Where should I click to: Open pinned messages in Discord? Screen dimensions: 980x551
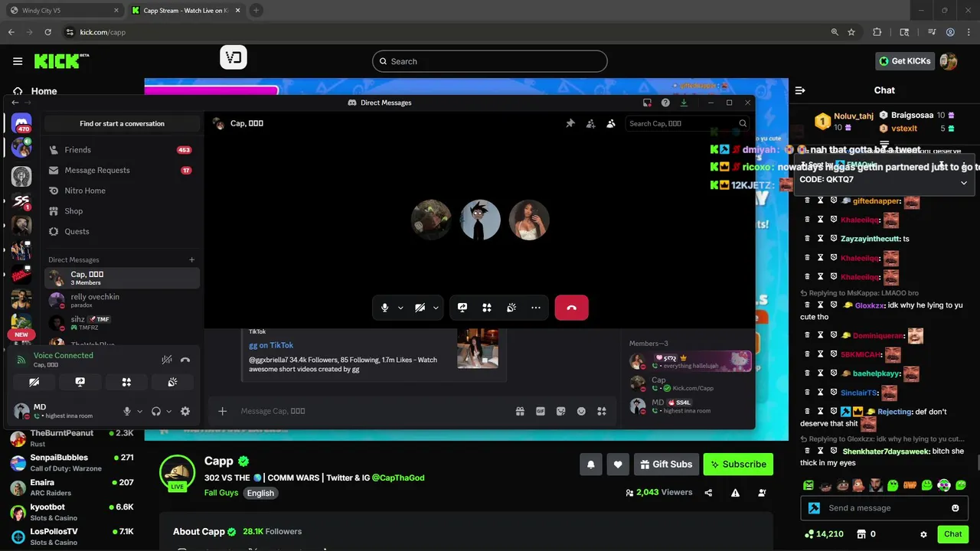pos(570,123)
